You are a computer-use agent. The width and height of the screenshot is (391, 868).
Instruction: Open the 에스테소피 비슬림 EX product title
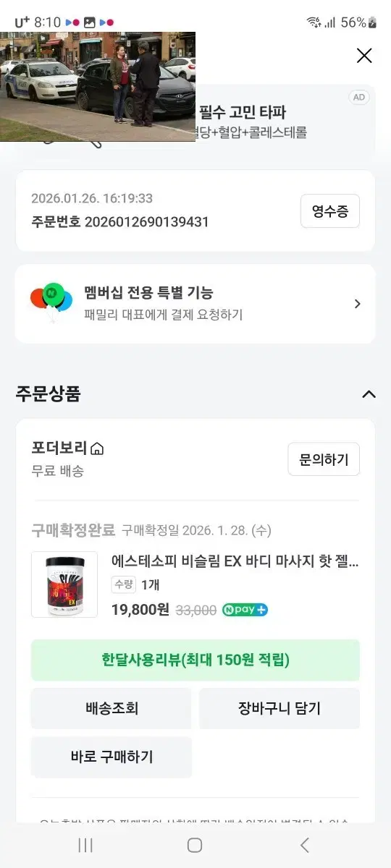[235, 561]
